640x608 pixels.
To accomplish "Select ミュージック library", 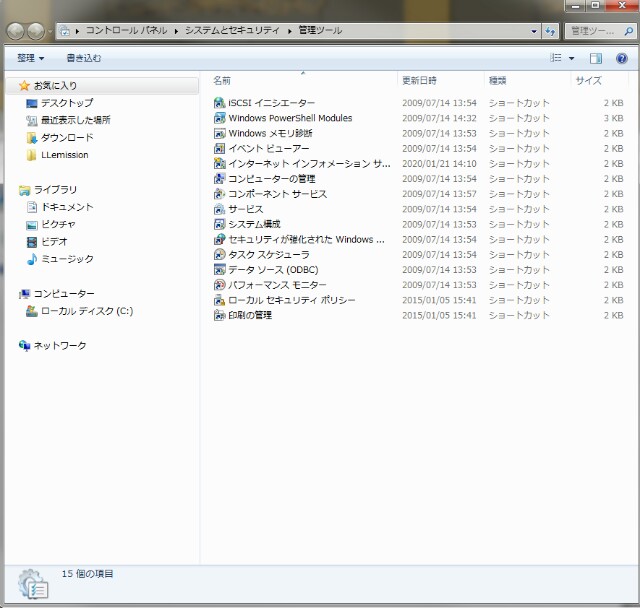I will click(67, 259).
